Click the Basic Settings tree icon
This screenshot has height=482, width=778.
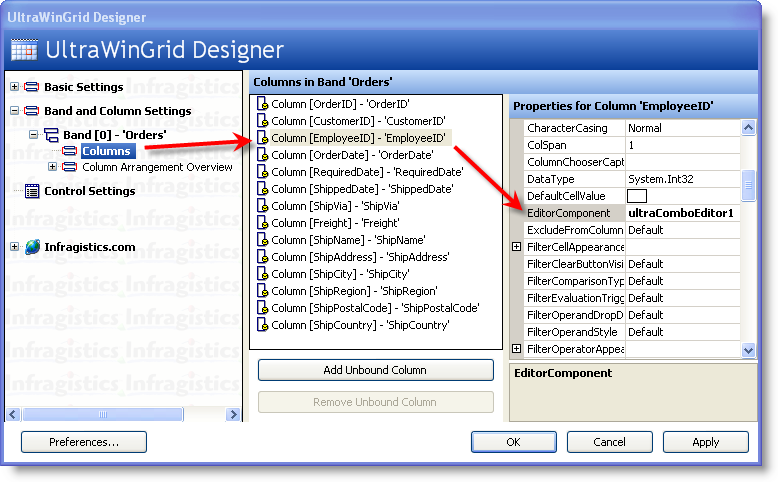pyautogui.click(x=31, y=88)
